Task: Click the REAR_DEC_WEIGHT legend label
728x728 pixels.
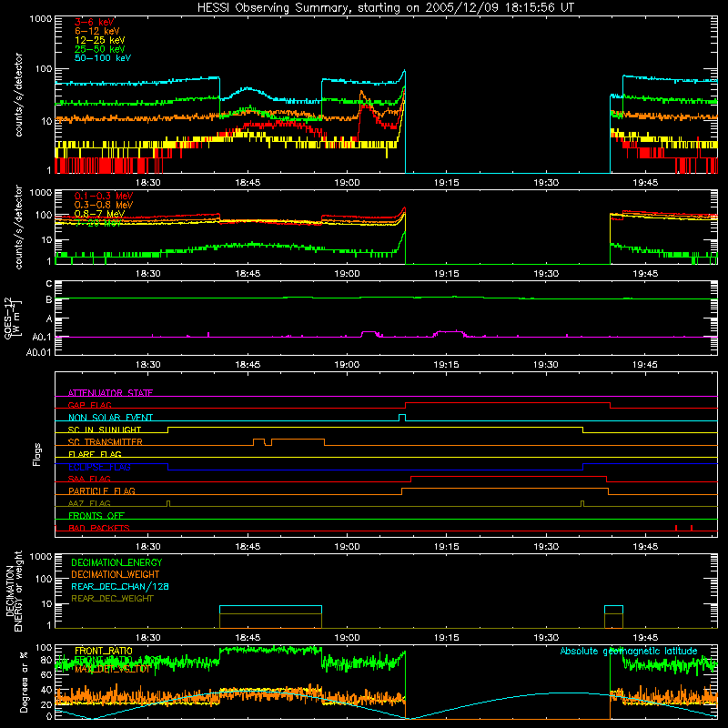Action: (x=112, y=599)
